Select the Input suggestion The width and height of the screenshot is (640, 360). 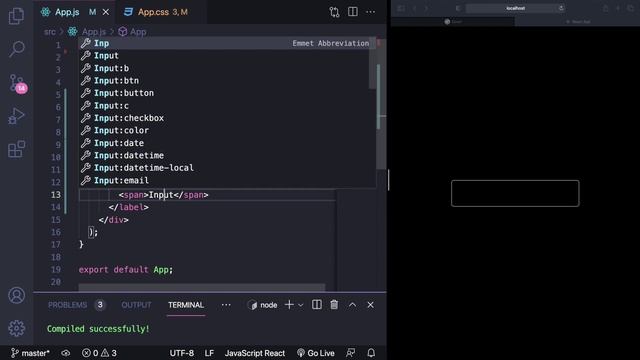pos(227,56)
